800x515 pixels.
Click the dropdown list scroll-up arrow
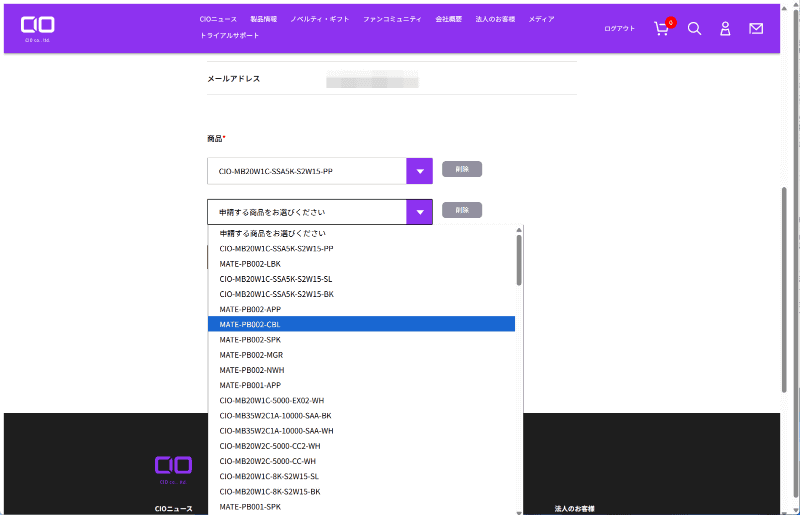coord(519,230)
